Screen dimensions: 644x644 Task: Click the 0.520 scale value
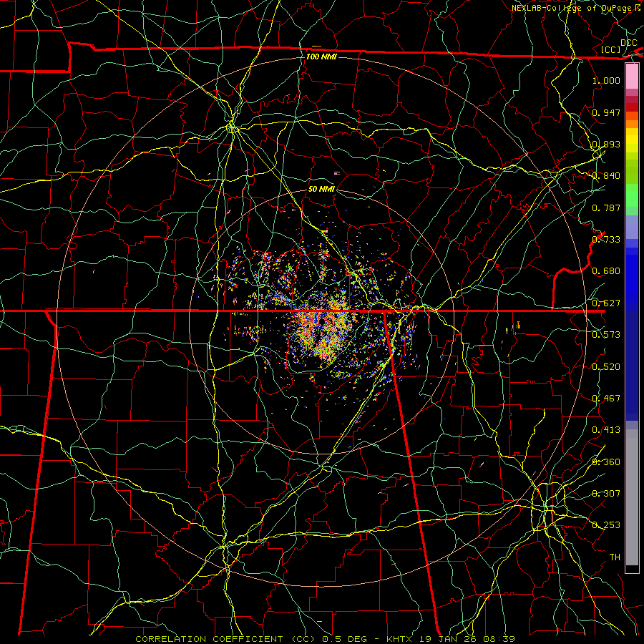click(606, 366)
